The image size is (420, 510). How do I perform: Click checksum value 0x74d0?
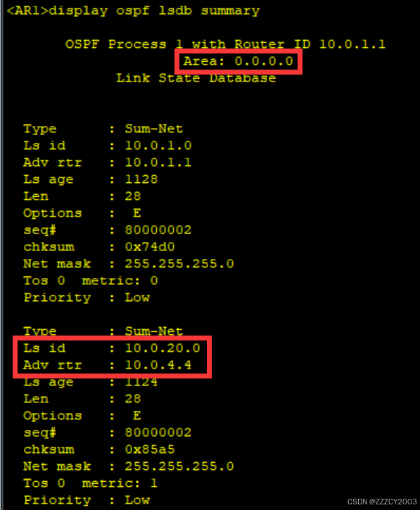150,247
